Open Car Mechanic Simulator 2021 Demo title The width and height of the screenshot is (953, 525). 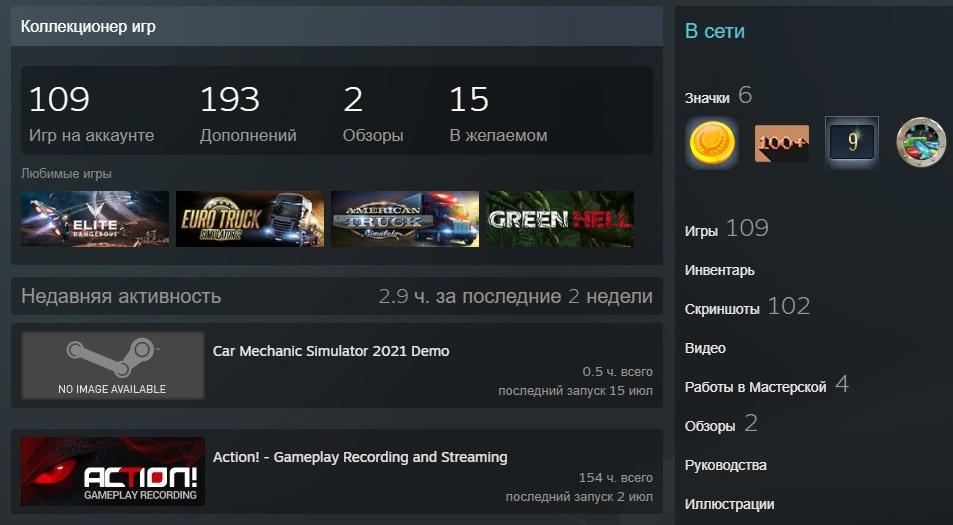[331, 351]
